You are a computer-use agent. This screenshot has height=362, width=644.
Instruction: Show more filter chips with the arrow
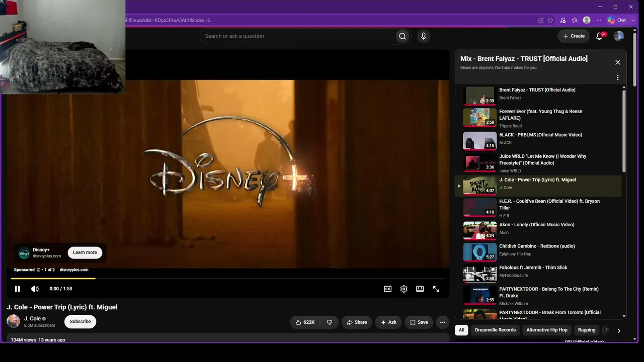[619, 330]
